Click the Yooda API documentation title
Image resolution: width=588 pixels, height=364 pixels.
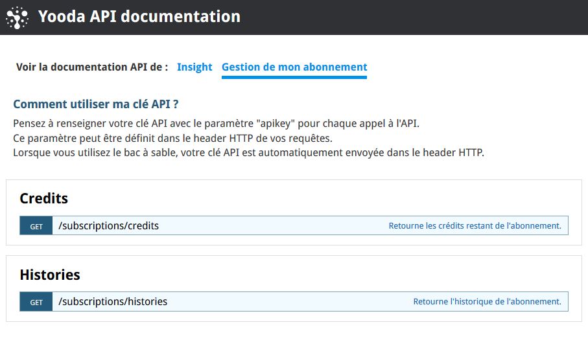139,16
